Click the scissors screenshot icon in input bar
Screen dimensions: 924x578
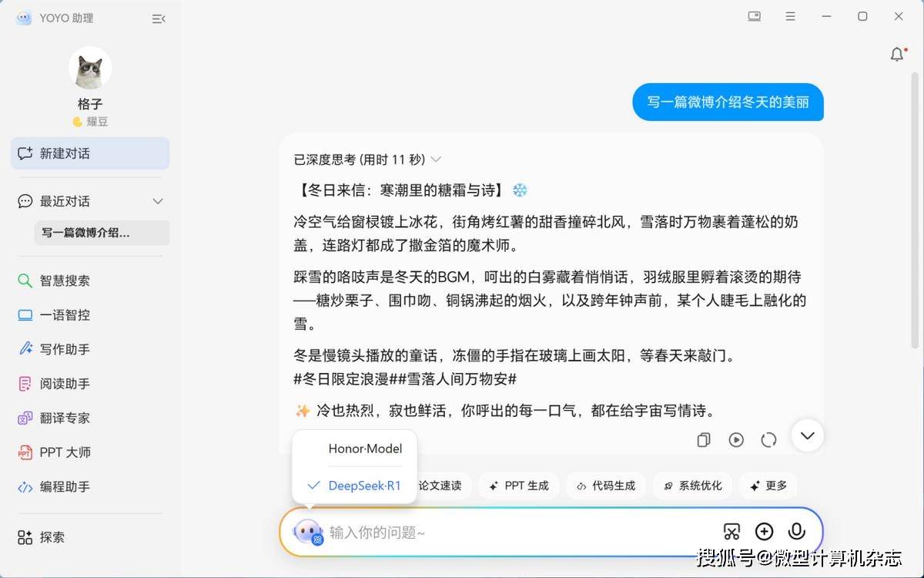click(x=731, y=532)
